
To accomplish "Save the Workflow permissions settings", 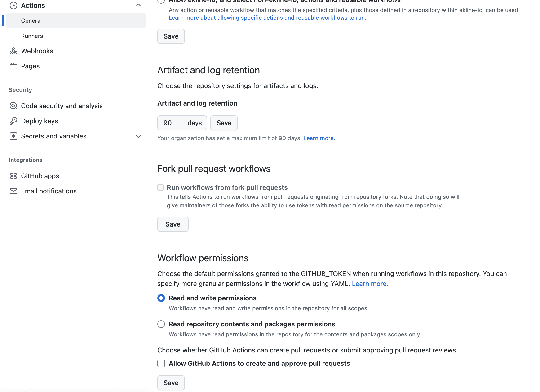I will pyautogui.click(x=171, y=383).
